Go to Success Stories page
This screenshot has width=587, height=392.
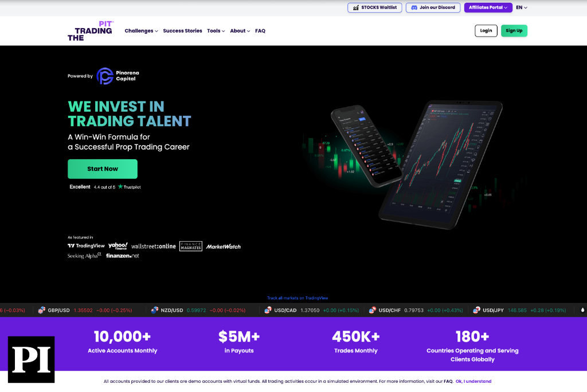[x=183, y=31]
